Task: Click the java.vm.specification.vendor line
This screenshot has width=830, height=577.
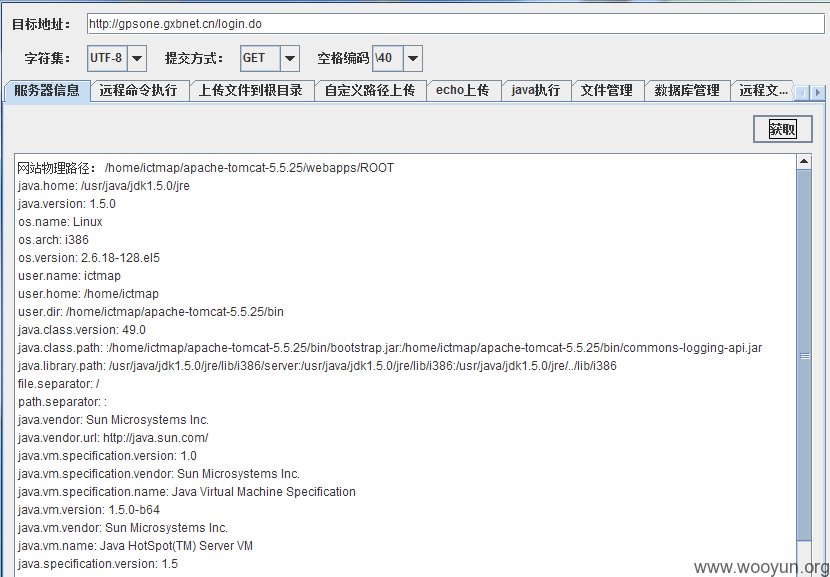Action: 159,474
